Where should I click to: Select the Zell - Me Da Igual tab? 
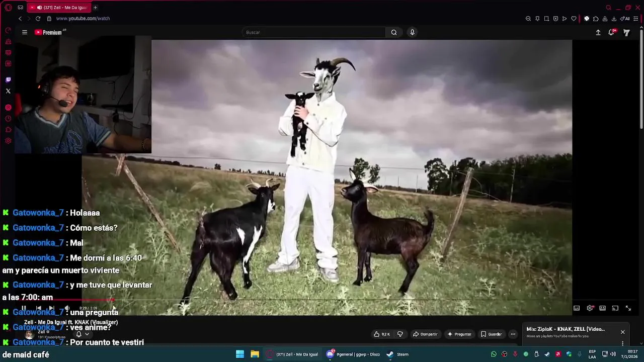pos(59,8)
